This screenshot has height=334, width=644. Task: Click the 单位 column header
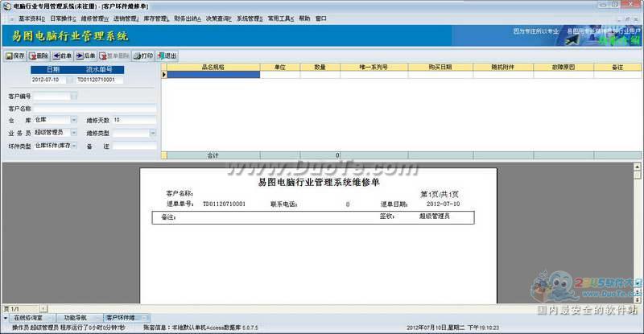tap(280, 67)
